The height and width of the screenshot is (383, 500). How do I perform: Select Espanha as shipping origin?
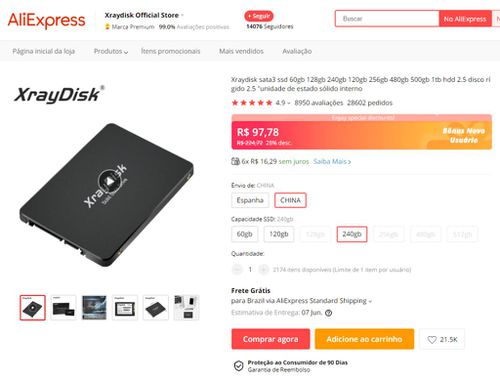click(250, 200)
